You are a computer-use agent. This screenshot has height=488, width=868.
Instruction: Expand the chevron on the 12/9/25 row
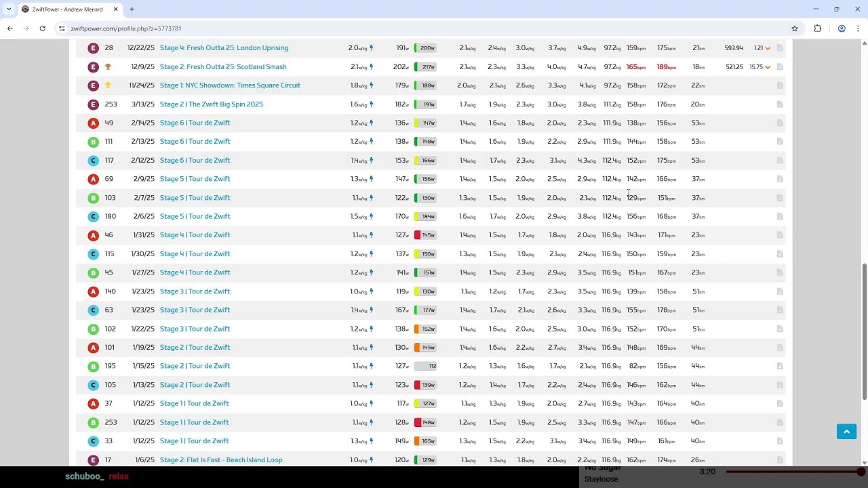768,67
